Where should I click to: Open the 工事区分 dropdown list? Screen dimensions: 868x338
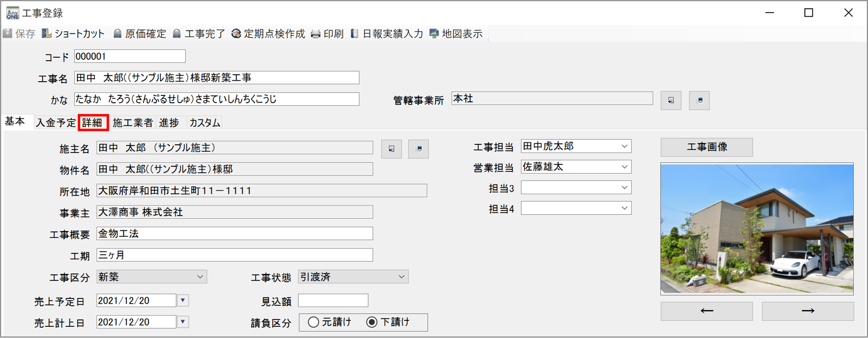200,277
